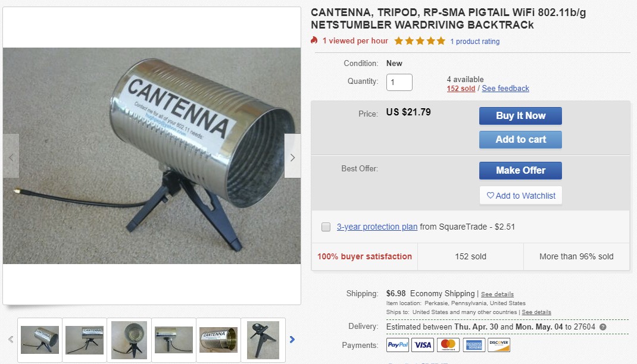The image size is (637, 364).
Task: Advance thumbnail strip with blue right chevron
Action: [292, 340]
